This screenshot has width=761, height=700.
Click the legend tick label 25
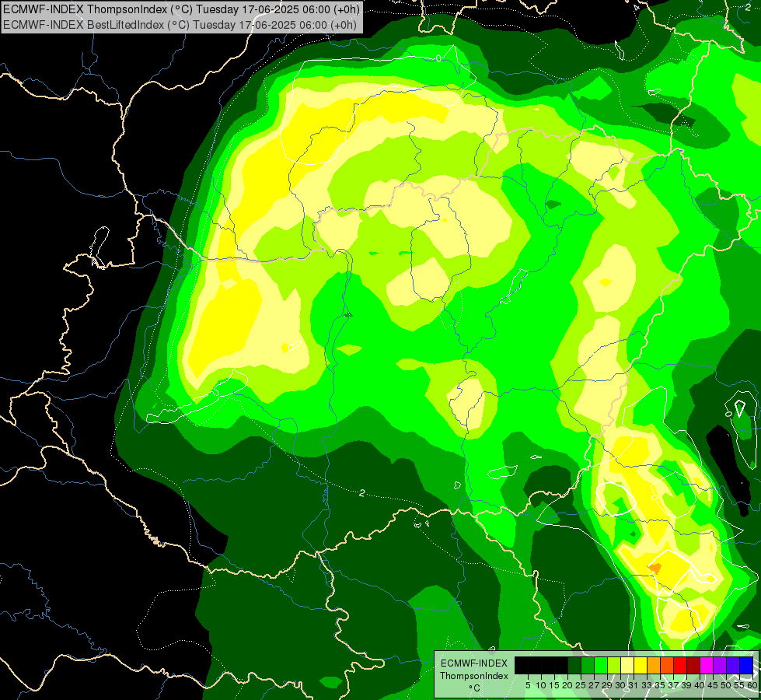coord(581,685)
